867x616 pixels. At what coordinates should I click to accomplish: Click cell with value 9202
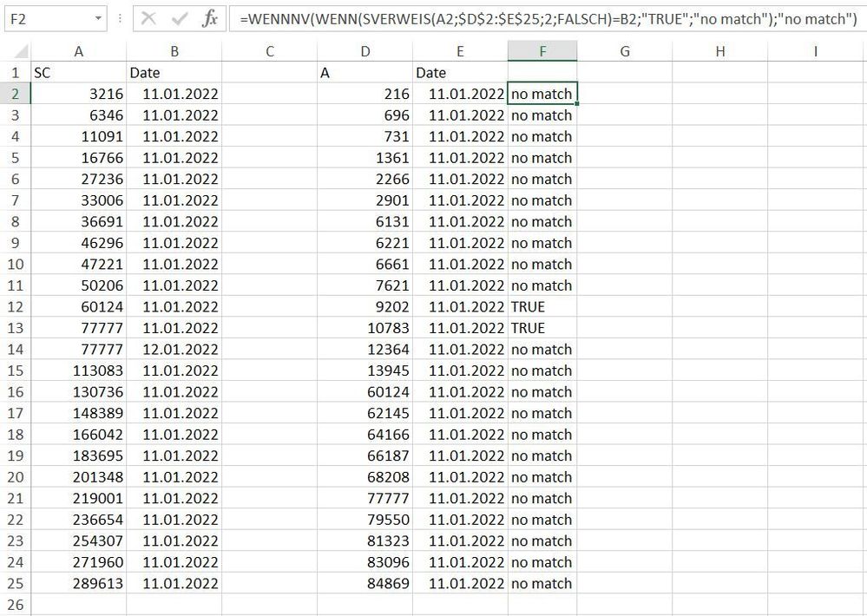coord(365,307)
